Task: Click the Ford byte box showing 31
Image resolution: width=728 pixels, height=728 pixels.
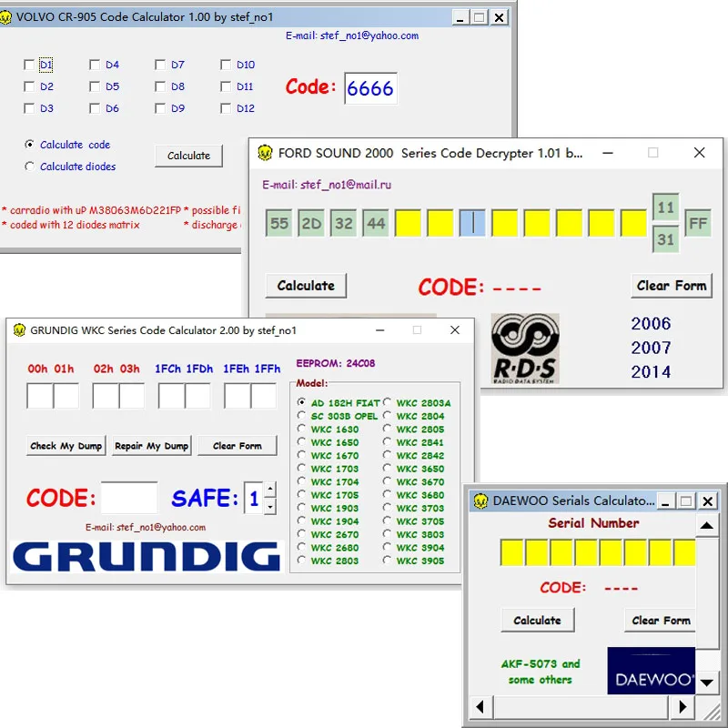Action: coord(665,239)
